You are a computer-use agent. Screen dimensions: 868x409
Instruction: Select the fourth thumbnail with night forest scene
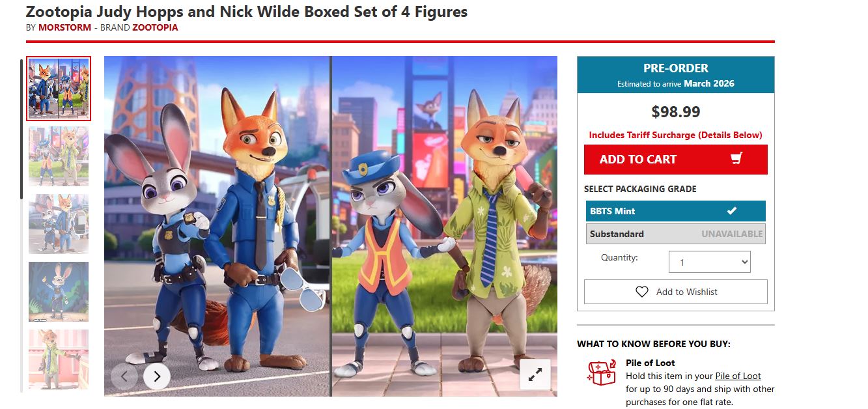59,292
